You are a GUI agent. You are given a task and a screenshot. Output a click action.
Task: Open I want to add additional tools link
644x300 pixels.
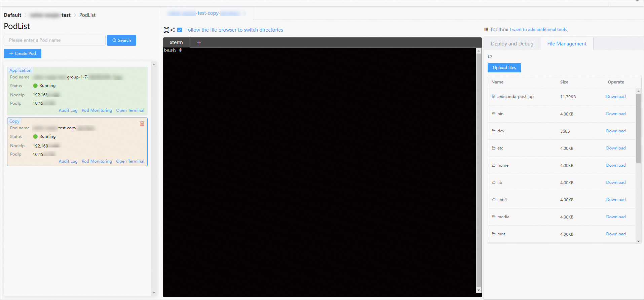[x=538, y=30]
